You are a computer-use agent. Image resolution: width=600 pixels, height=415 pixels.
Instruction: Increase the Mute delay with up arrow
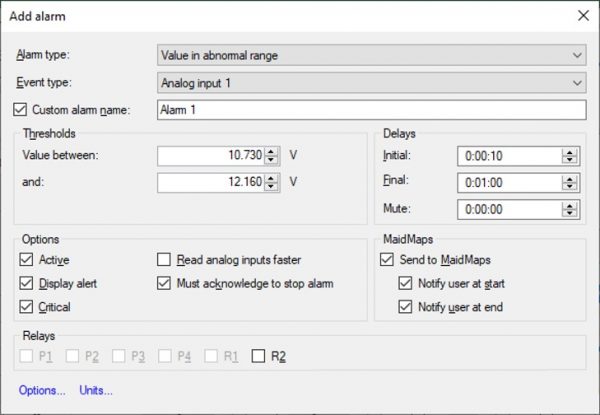point(570,206)
